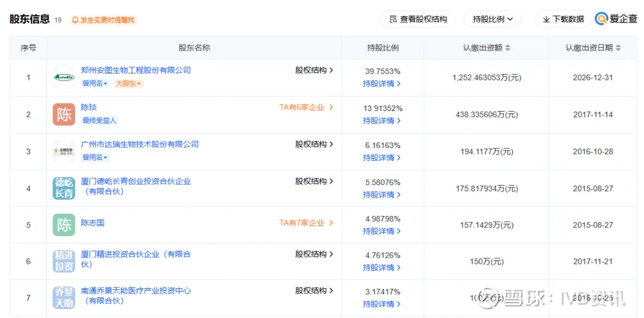The width and height of the screenshot is (644, 318).
Task: Expand the 大股东 tag dropdown
Action: 129,84
